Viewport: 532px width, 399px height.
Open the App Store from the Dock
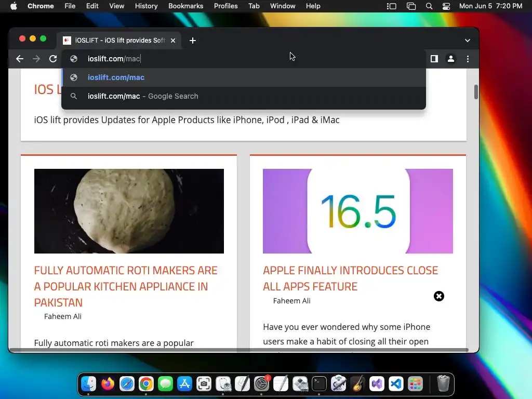coord(184,384)
